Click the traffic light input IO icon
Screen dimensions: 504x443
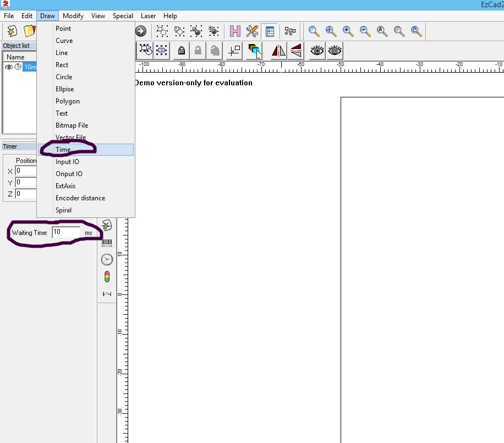(x=107, y=277)
